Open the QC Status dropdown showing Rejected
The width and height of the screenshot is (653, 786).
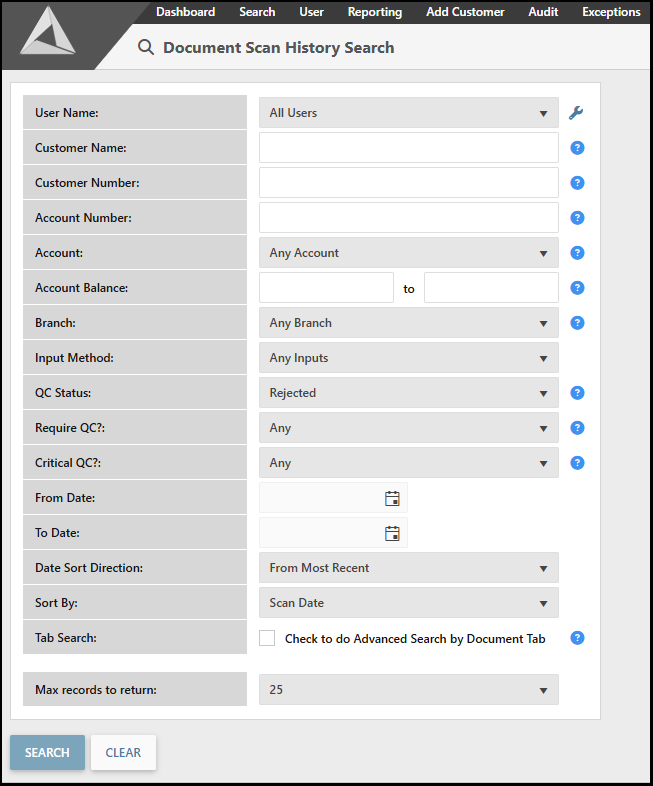coord(408,393)
